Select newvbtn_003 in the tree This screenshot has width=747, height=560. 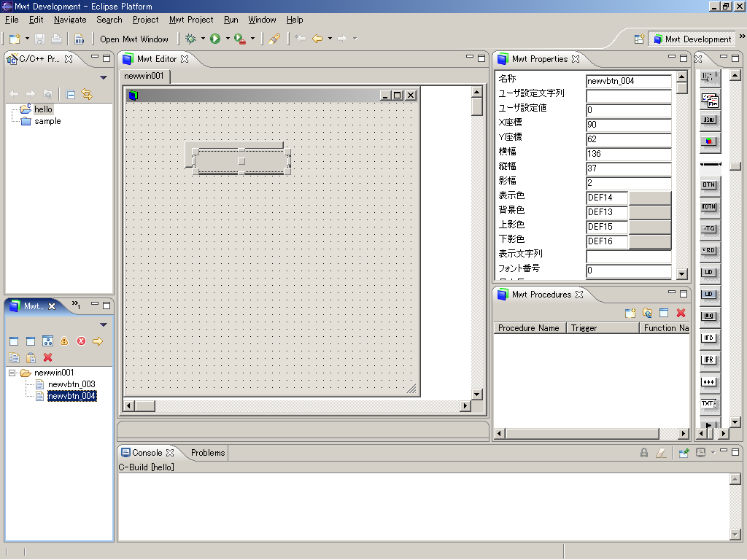point(71,384)
